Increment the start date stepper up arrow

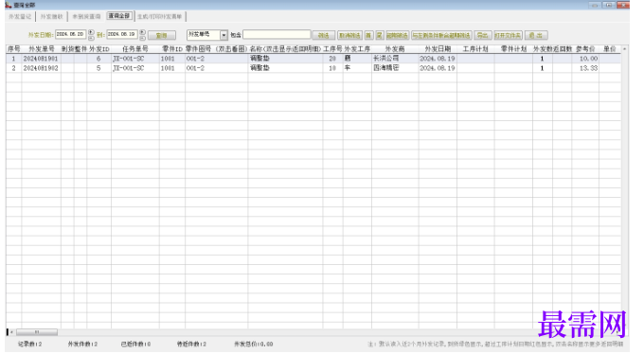click(91, 32)
